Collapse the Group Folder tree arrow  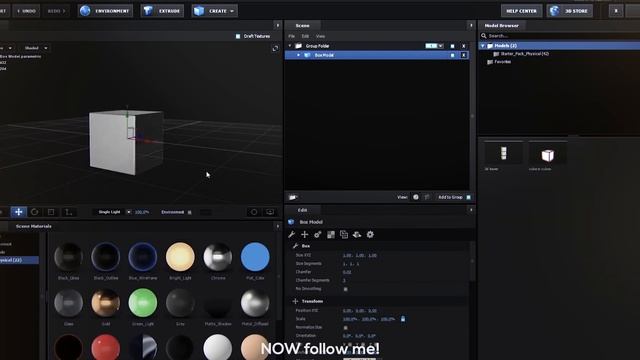click(290, 46)
